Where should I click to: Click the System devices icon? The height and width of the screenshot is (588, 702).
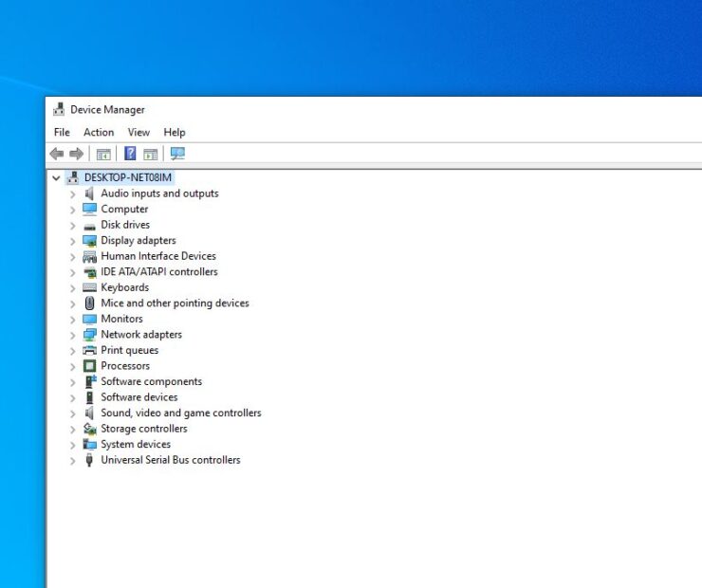click(x=89, y=445)
